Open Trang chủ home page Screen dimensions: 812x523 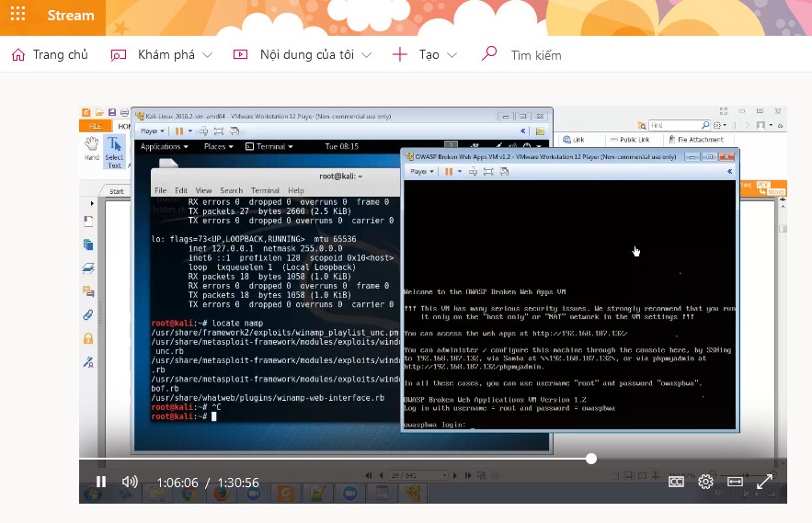point(50,54)
